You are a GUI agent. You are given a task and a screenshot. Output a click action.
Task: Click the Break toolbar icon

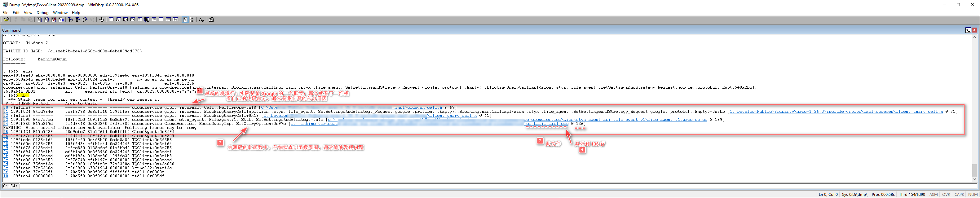[61, 20]
